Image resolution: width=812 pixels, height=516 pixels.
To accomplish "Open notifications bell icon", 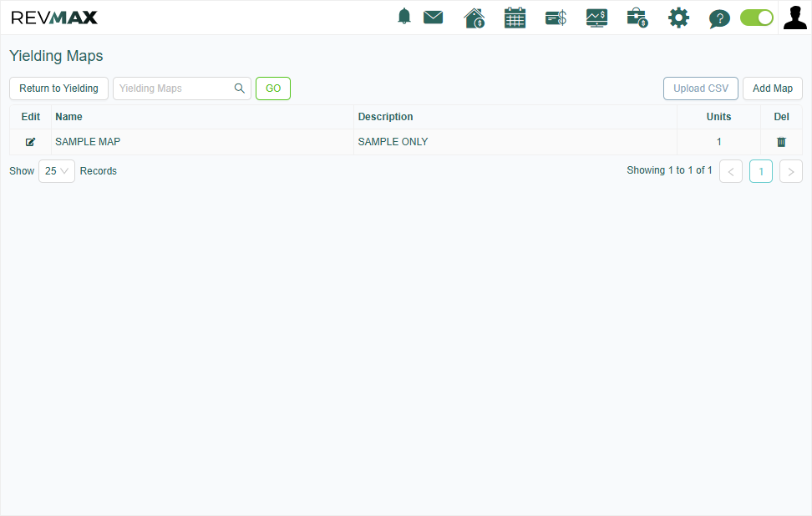I will coord(404,17).
